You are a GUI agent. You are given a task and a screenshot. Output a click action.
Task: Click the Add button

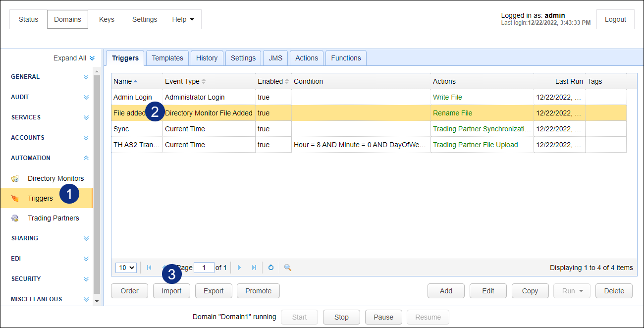coord(446,291)
